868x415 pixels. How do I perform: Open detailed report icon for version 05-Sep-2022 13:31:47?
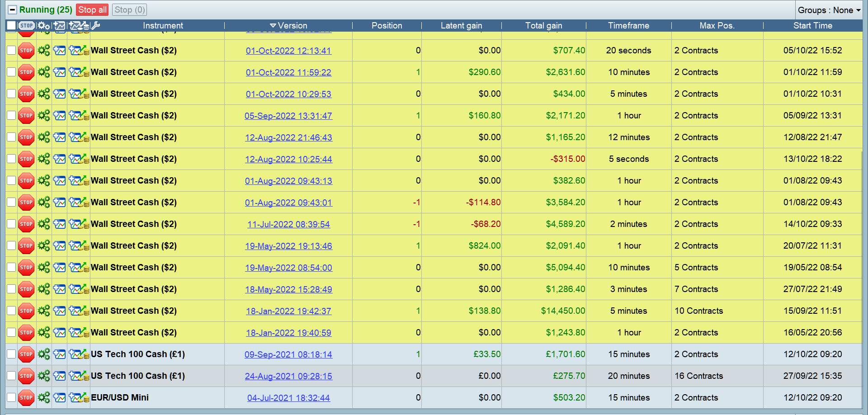[x=79, y=116]
